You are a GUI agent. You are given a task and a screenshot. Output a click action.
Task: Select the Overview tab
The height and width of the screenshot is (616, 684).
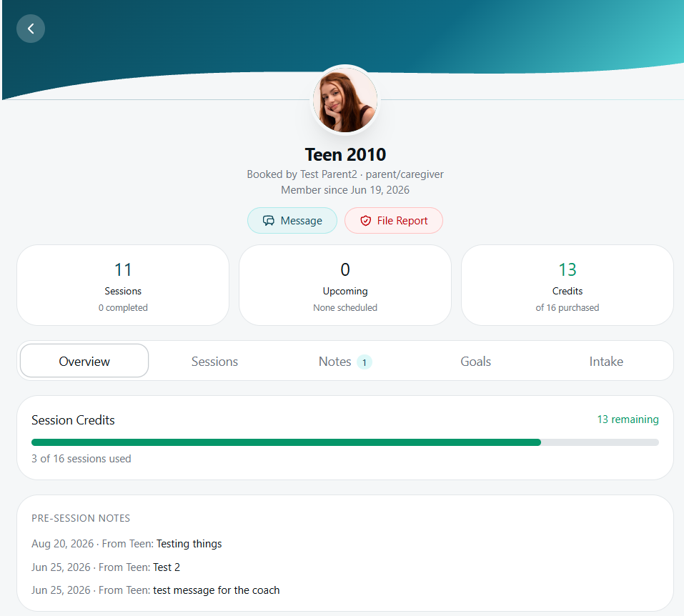click(84, 361)
